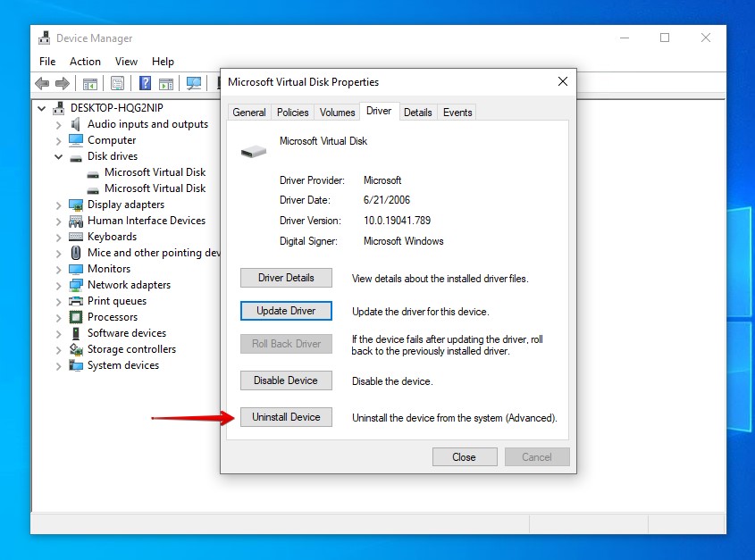Screen dimensions: 755x560
Task: Click the Processors chip icon
Action: tap(76, 317)
